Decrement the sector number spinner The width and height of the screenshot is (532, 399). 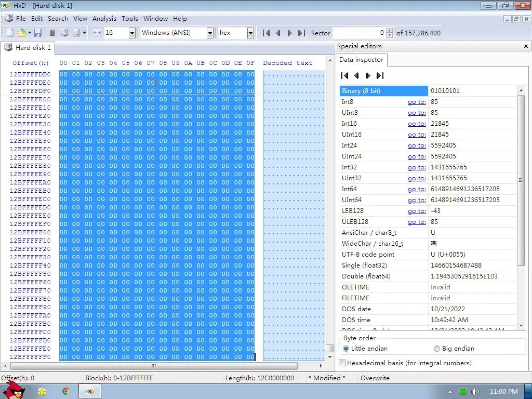click(390, 35)
